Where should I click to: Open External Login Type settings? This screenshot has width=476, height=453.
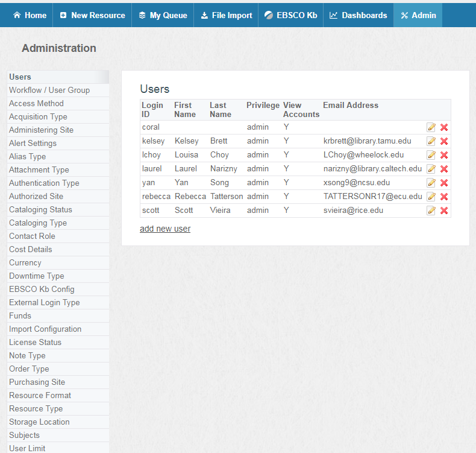pos(58,303)
